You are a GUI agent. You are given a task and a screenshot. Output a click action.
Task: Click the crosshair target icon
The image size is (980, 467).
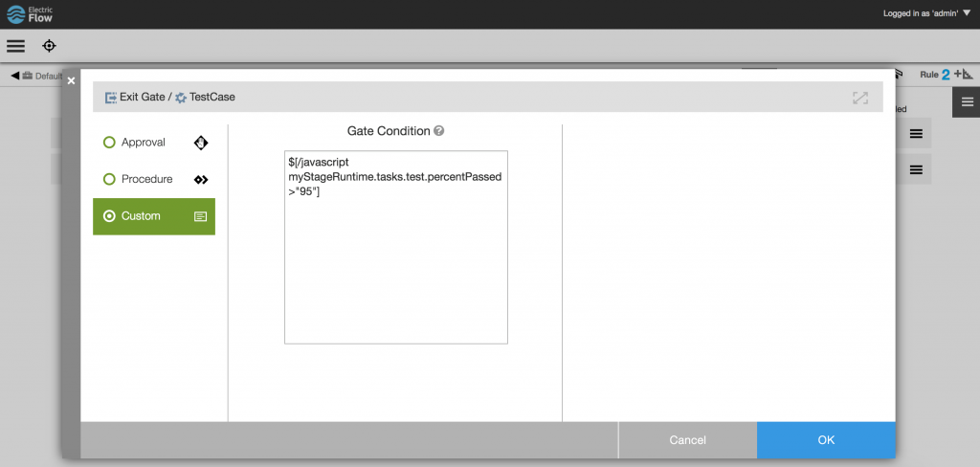[x=50, y=46]
